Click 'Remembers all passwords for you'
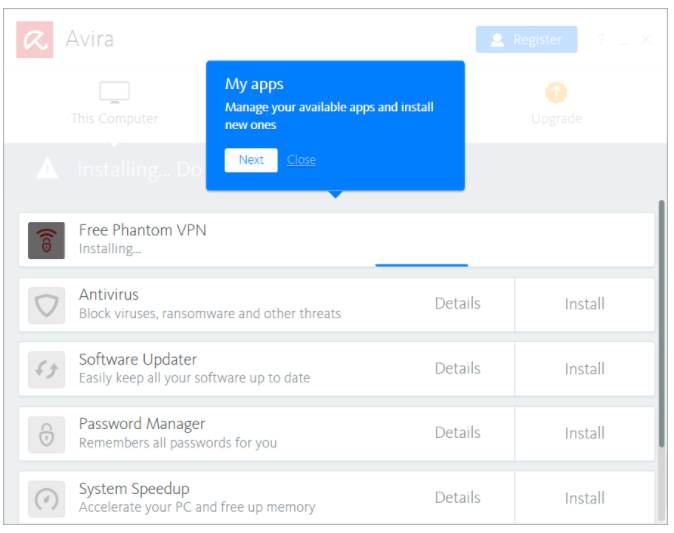This screenshot has width=674, height=533. pyautogui.click(x=178, y=443)
